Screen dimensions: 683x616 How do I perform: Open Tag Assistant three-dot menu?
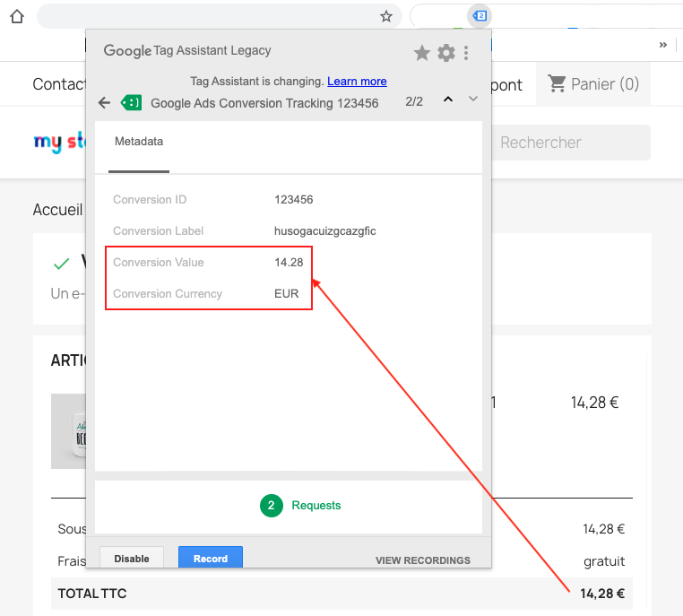(466, 53)
